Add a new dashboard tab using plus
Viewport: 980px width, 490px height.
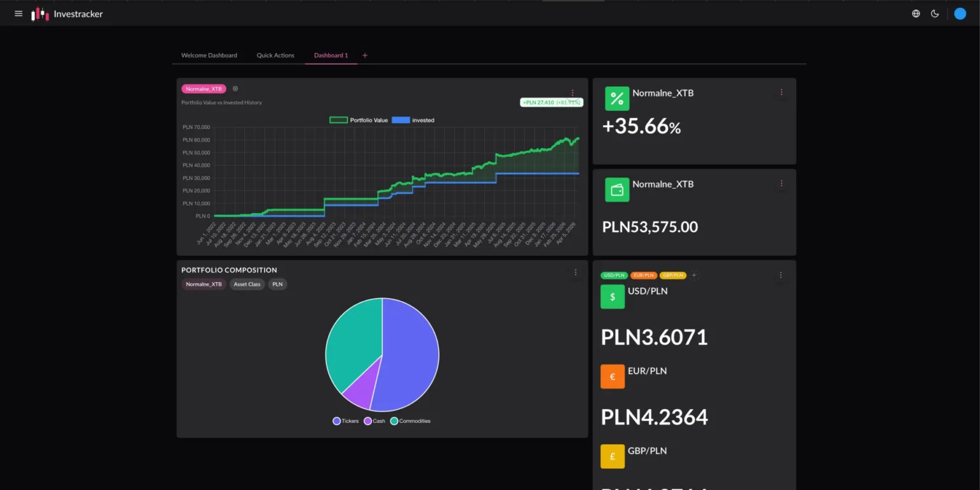pyautogui.click(x=365, y=56)
